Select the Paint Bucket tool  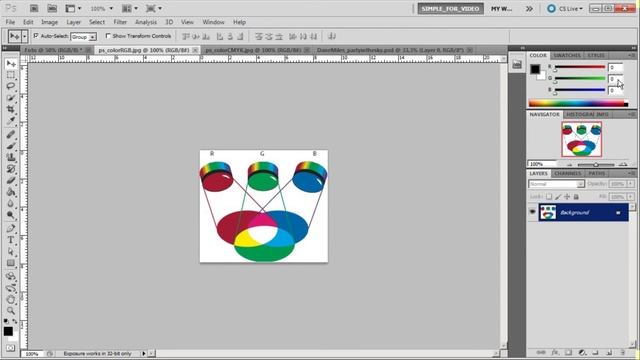coord(11,192)
